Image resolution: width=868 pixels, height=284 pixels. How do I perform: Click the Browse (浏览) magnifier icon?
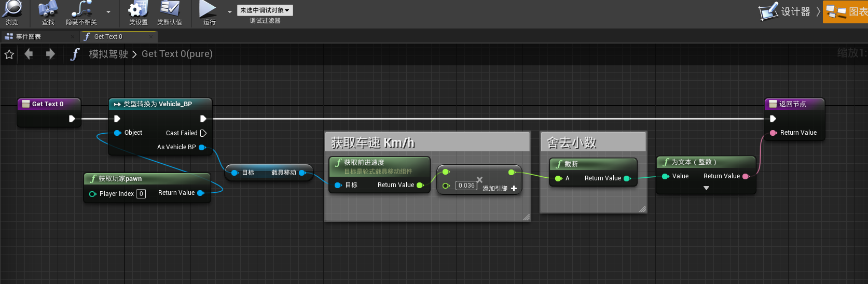12,8
